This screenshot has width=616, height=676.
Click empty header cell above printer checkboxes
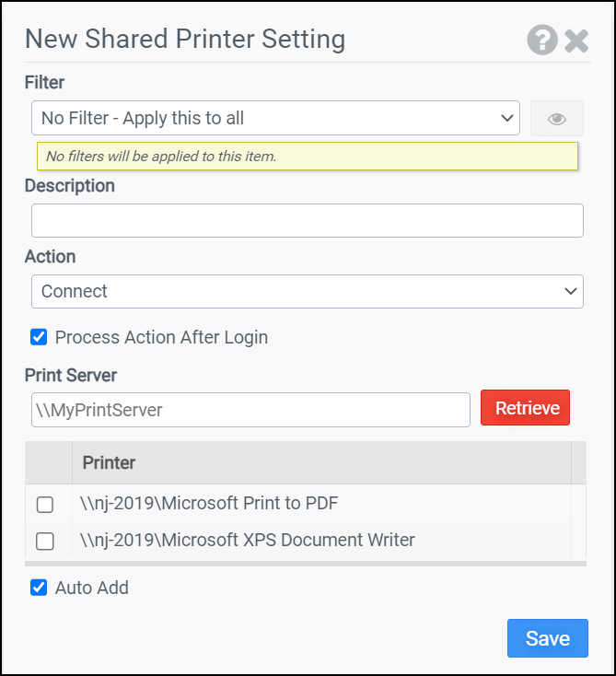click(x=48, y=462)
